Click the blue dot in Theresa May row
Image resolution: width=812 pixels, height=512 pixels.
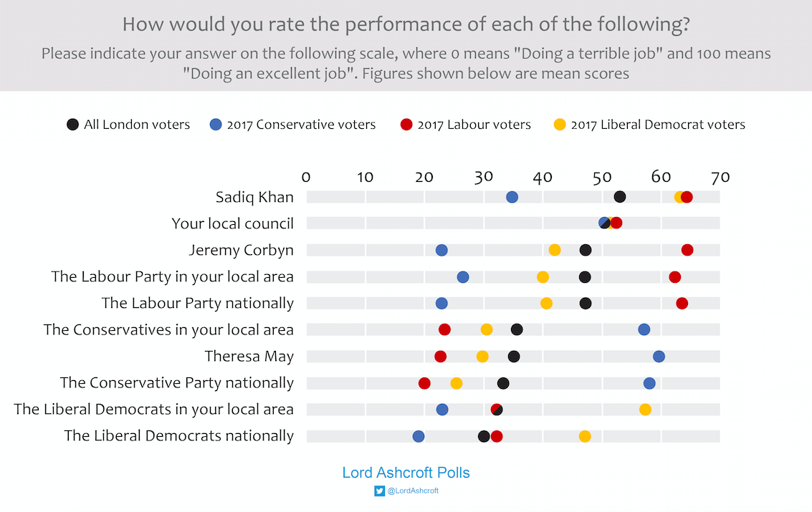(x=659, y=357)
